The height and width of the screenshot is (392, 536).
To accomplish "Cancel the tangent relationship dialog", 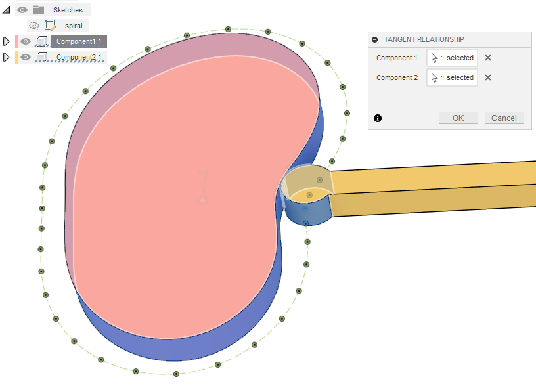I will [504, 118].
